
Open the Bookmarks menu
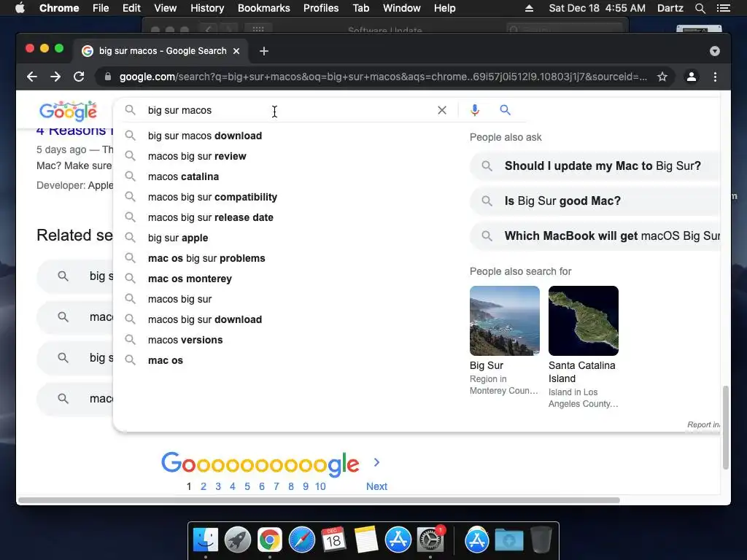[264, 8]
